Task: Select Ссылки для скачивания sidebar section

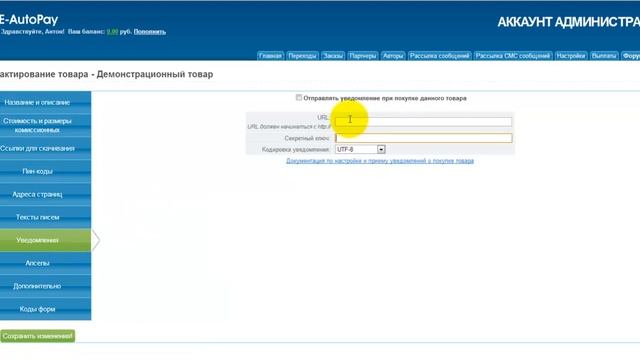Action: 45,149
